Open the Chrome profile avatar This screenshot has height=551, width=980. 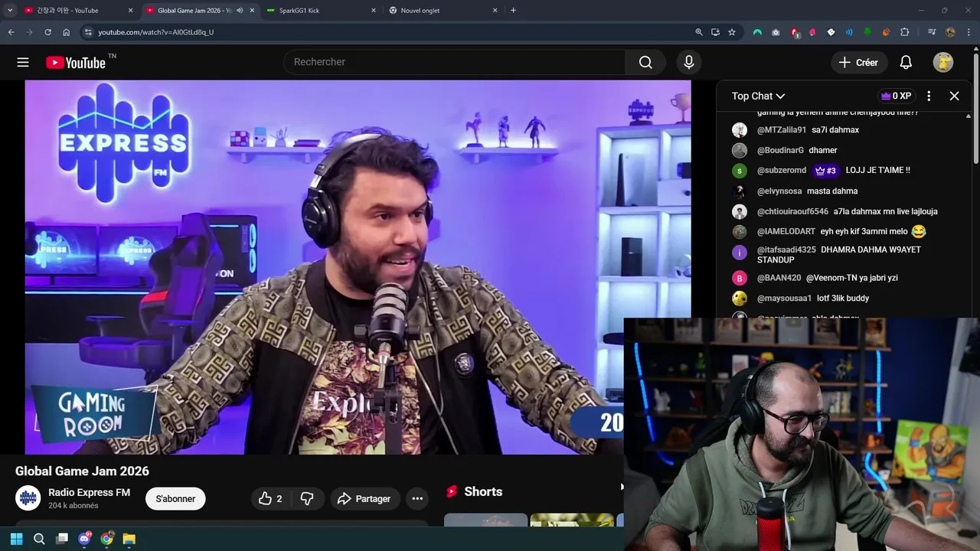pos(950,32)
